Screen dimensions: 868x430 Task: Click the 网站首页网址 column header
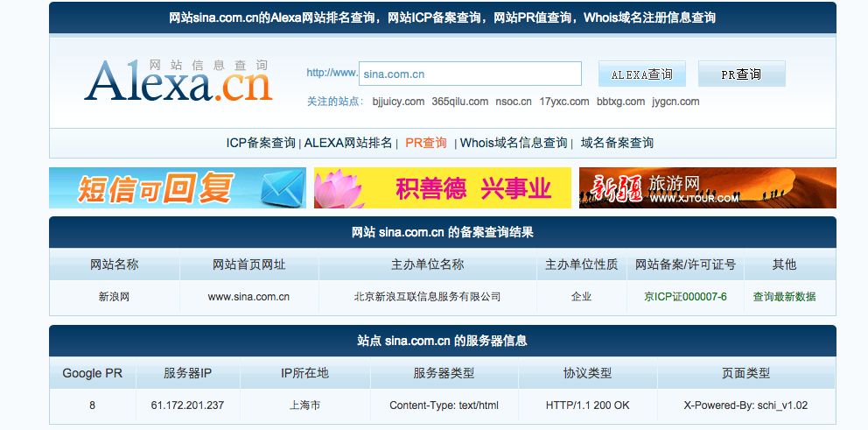point(249,264)
